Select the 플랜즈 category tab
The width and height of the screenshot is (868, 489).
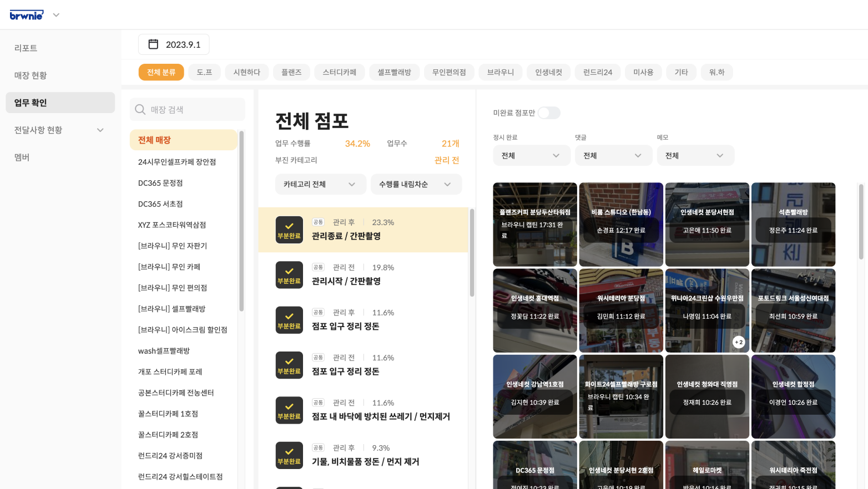tap(291, 72)
